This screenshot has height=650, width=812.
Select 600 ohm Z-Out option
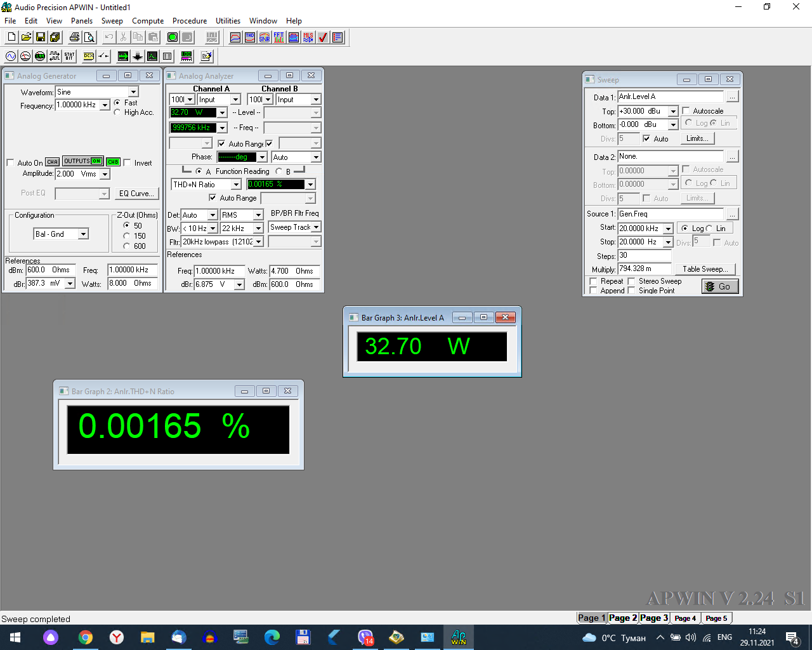[126, 246]
